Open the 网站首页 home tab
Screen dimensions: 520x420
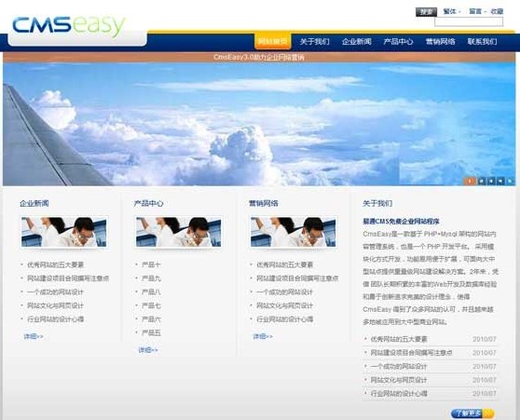tap(273, 41)
